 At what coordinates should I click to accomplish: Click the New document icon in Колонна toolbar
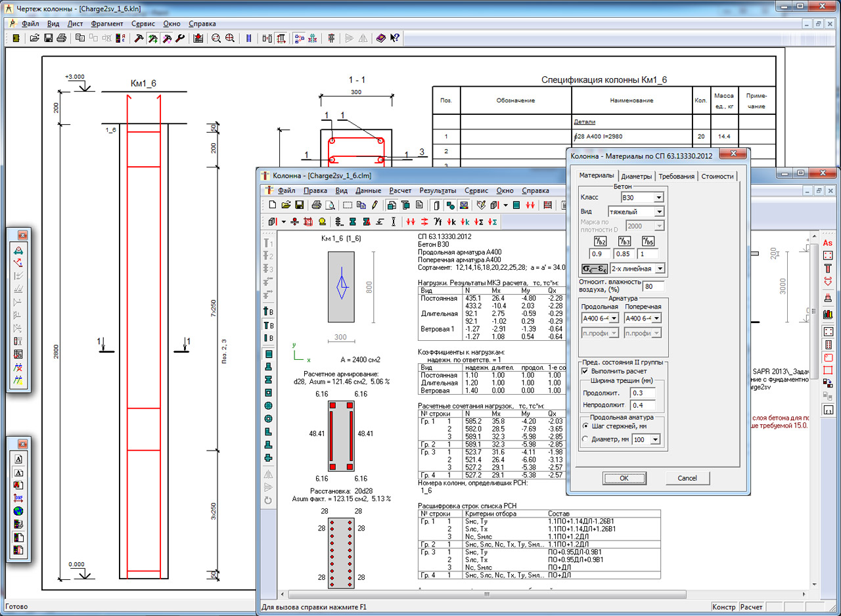pyautogui.click(x=271, y=205)
